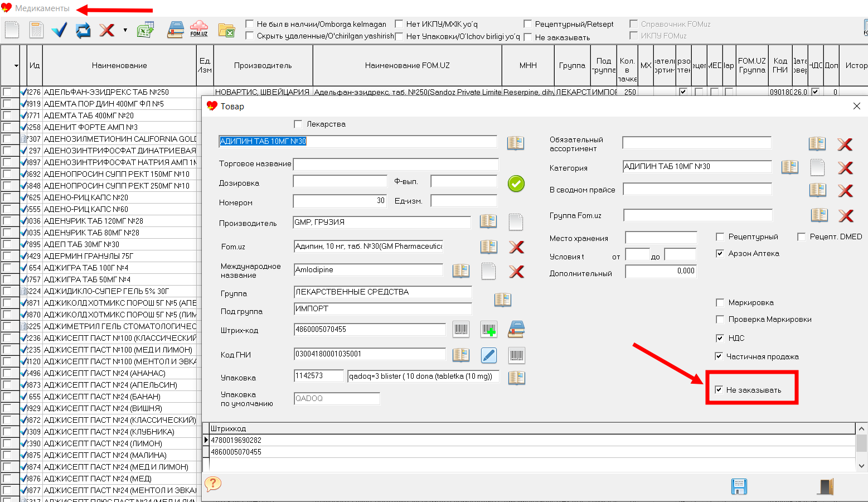This screenshot has height=502, width=868.
Task: Click the folder with Excel sheet icon
Action: (226, 30)
